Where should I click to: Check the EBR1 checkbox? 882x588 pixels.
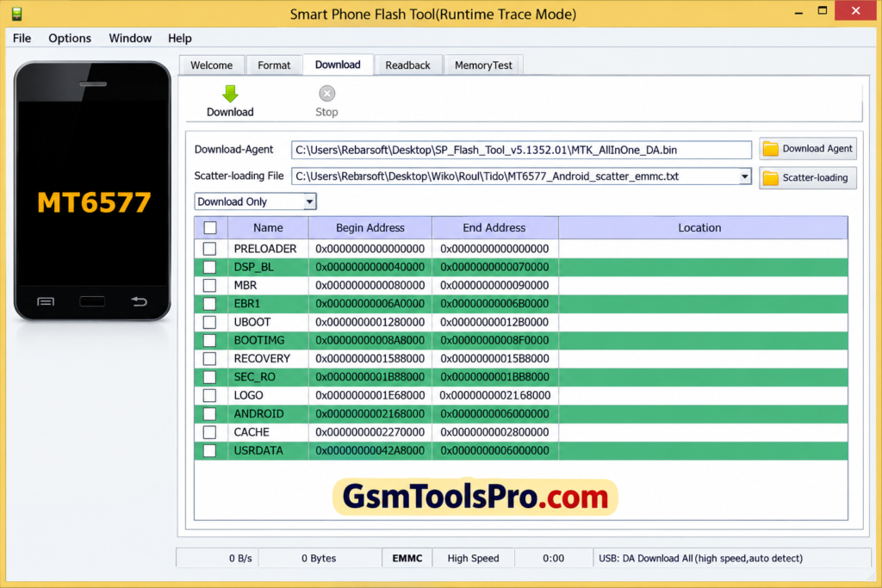coord(210,304)
